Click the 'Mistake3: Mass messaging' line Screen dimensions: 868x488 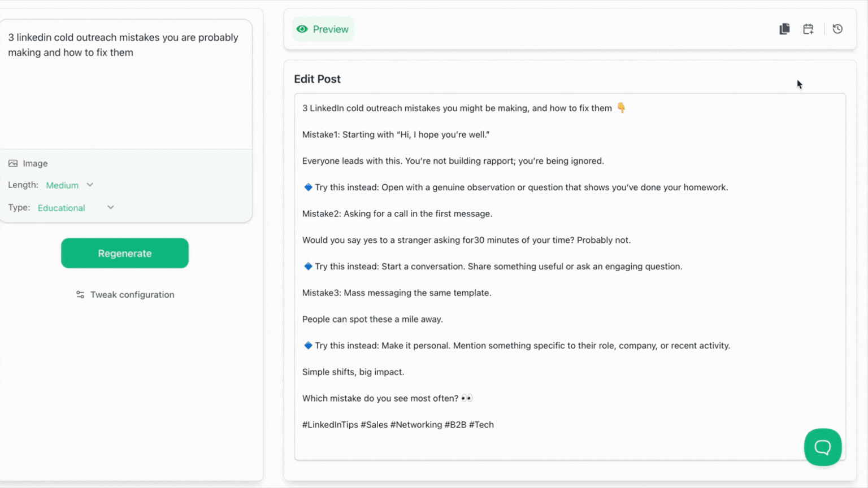pyautogui.click(x=397, y=293)
